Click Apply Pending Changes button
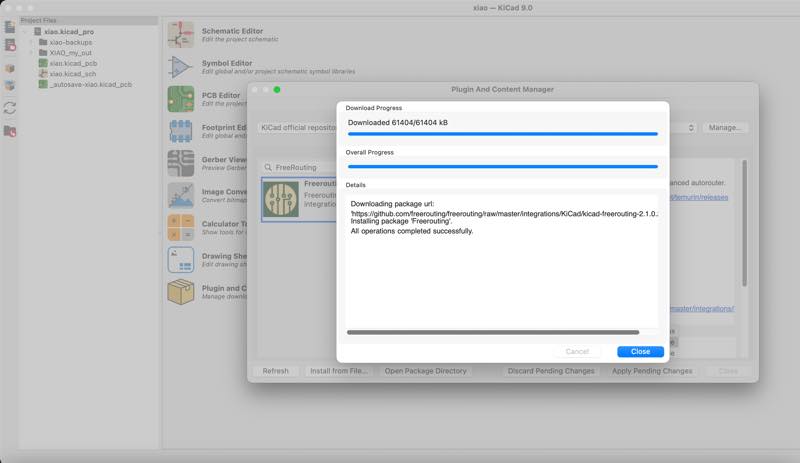Viewport: 800px width, 463px height. click(652, 371)
